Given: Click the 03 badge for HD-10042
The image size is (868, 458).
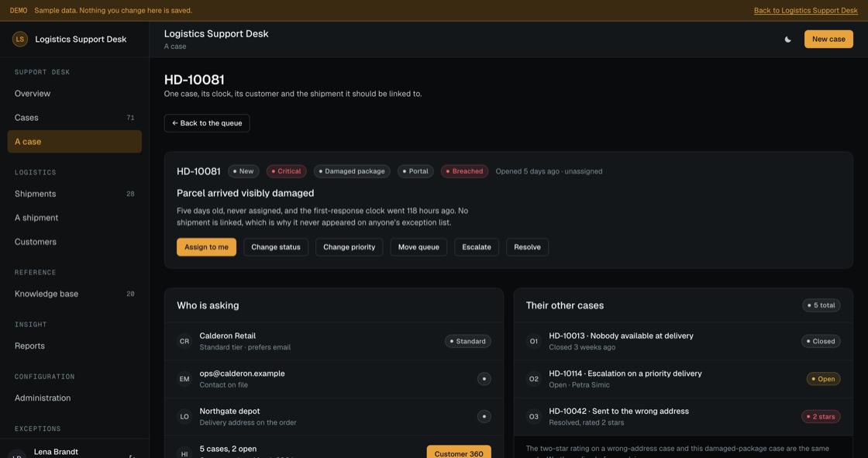Looking at the screenshot, I should 534,416.
